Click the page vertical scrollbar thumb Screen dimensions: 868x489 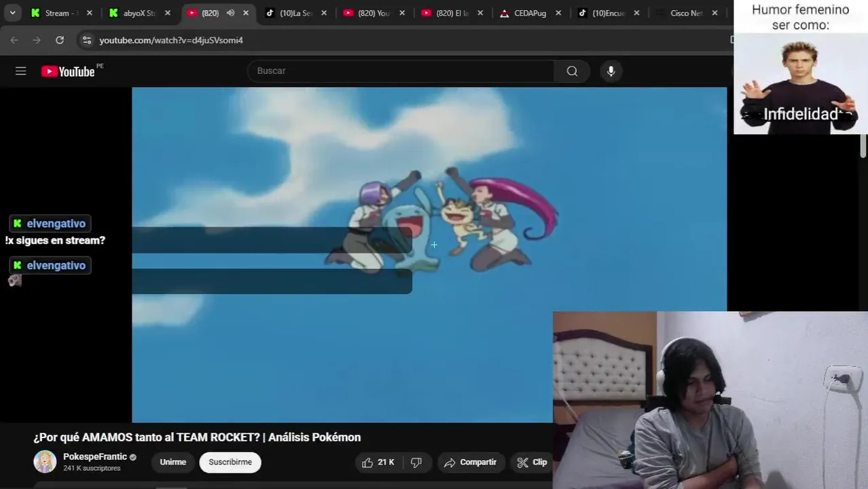[864, 146]
